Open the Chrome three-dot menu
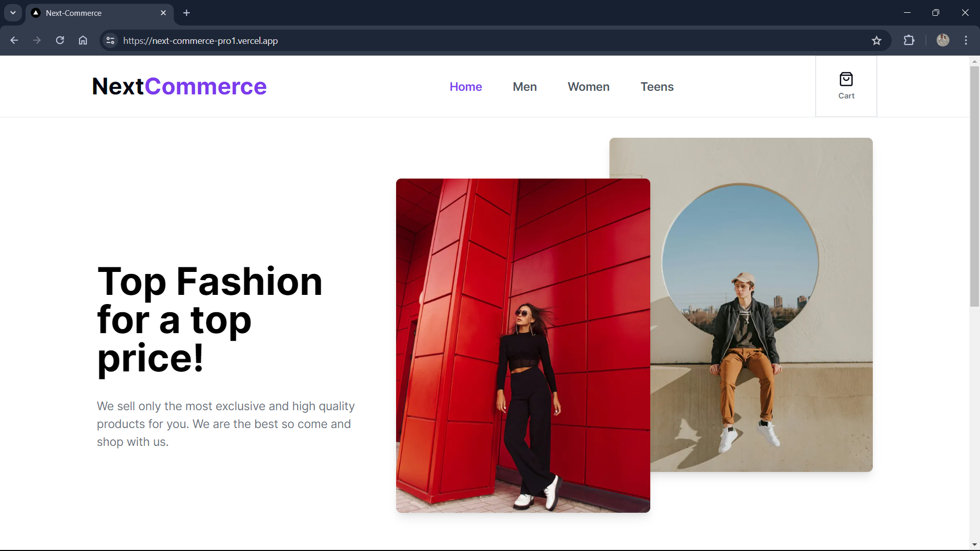 pos(966,40)
